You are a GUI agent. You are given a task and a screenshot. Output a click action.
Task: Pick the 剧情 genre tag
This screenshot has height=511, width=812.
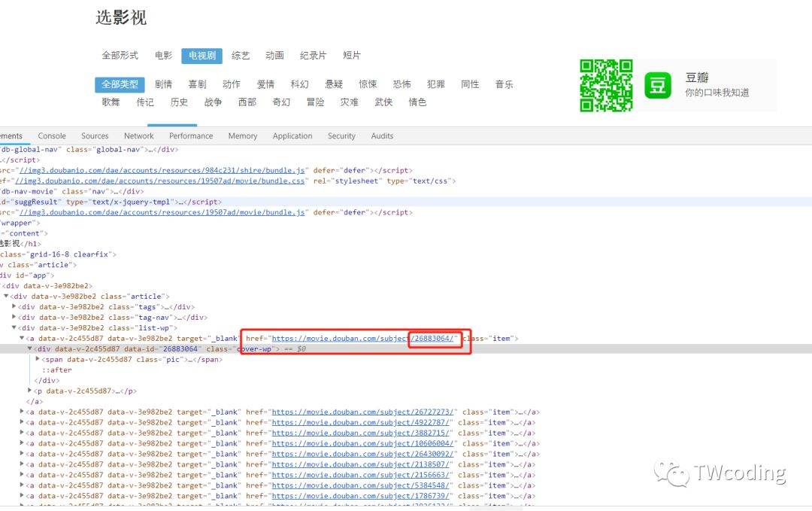tap(164, 84)
